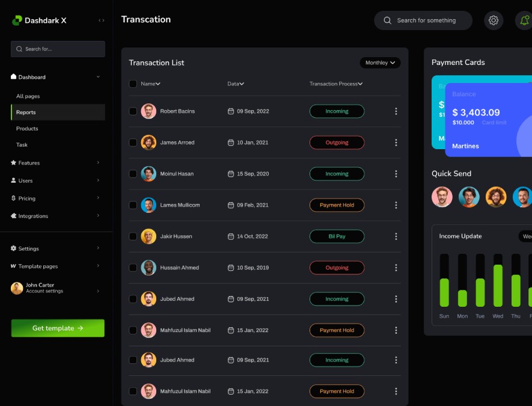Click the Outgoing badge for James Arroed
532x406 pixels.
click(337, 143)
